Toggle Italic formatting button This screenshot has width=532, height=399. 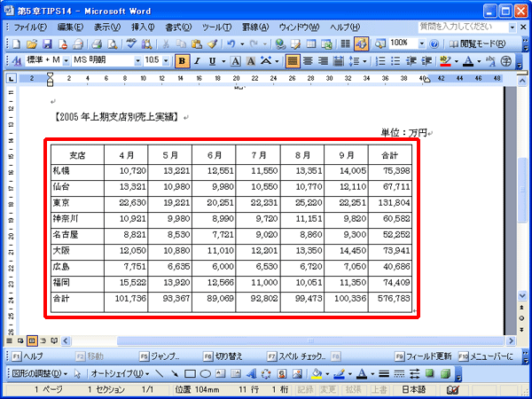[x=197, y=61]
